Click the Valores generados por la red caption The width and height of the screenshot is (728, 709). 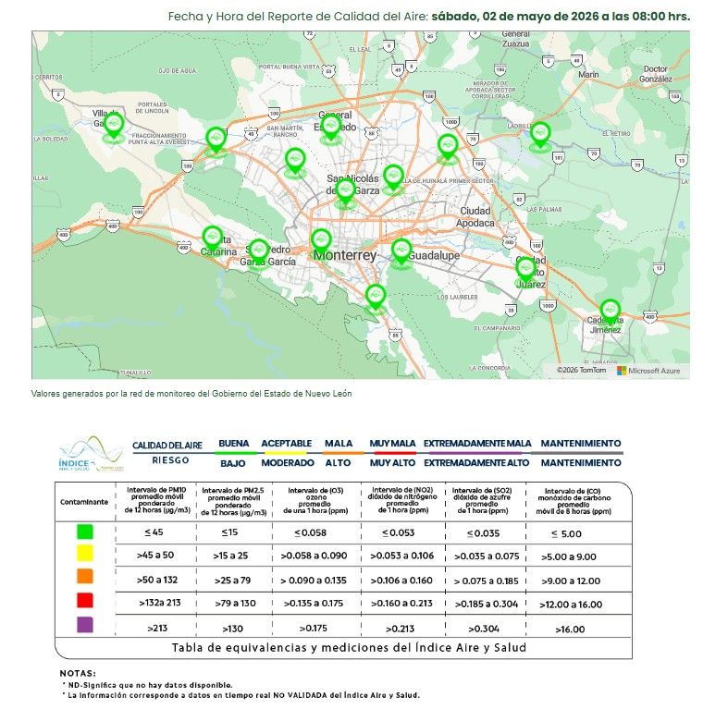(x=191, y=394)
